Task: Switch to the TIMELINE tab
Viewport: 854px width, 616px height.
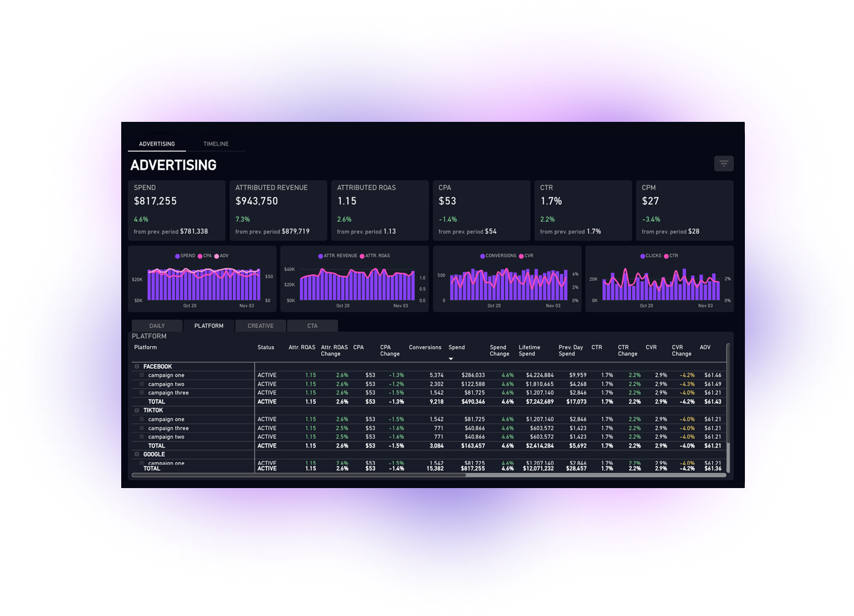Action: [216, 144]
